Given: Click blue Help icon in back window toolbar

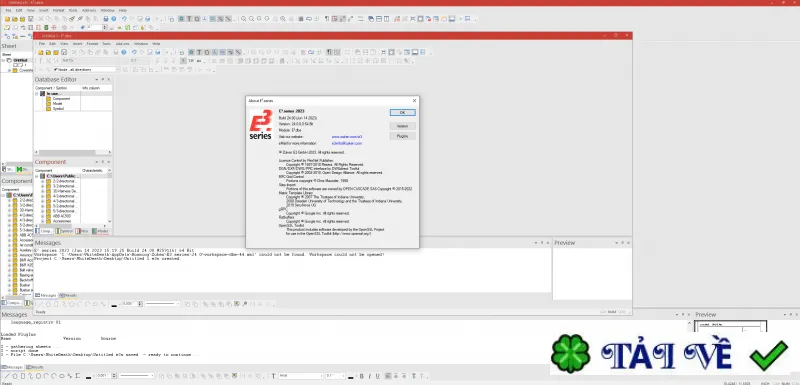Looking at the screenshot, I should pyautogui.click(x=114, y=19).
